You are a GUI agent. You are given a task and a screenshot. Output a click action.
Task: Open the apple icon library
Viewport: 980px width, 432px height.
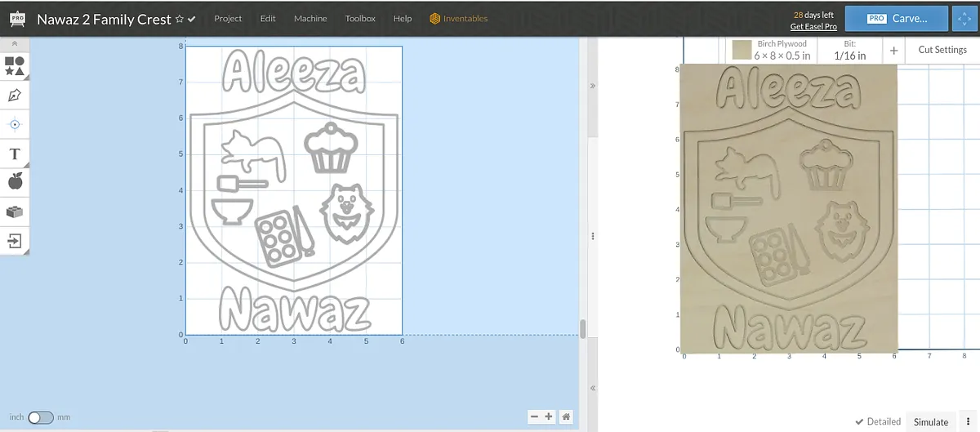pyautogui.click(x=15, y=181)
